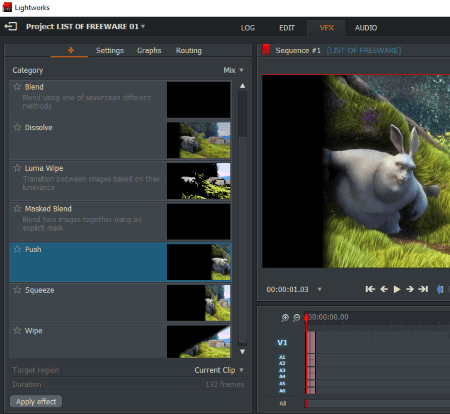This screenshot has height=414, width=450.
Task: Click the V1 clip on the timeline
Action: pos(311,342)
